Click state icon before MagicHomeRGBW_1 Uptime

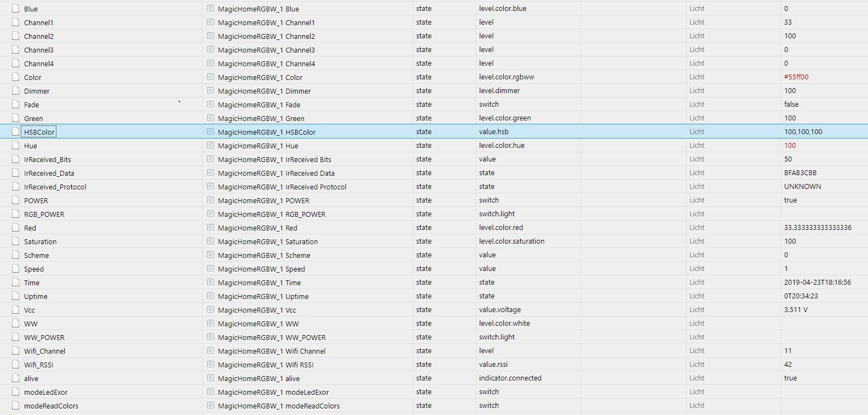210,296
